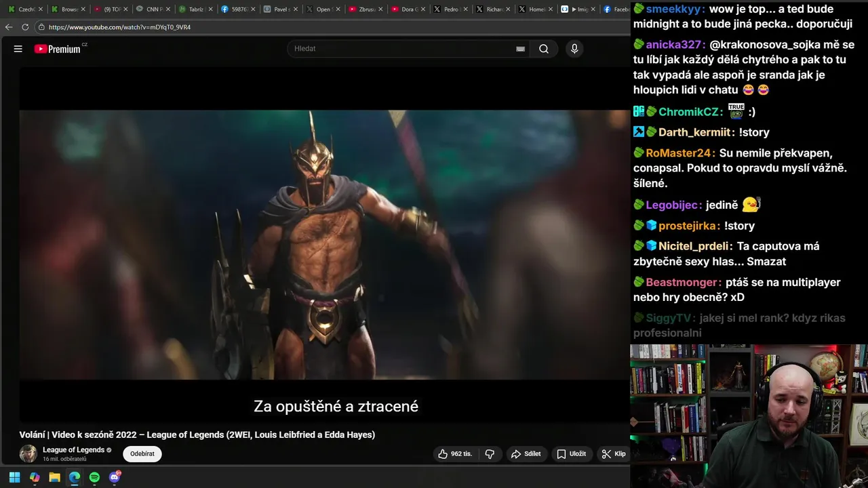The width and height of the screenshot is (868, 488).
Task: Launch Copilot from the taskbar
Action: click(x=35, y=477)
